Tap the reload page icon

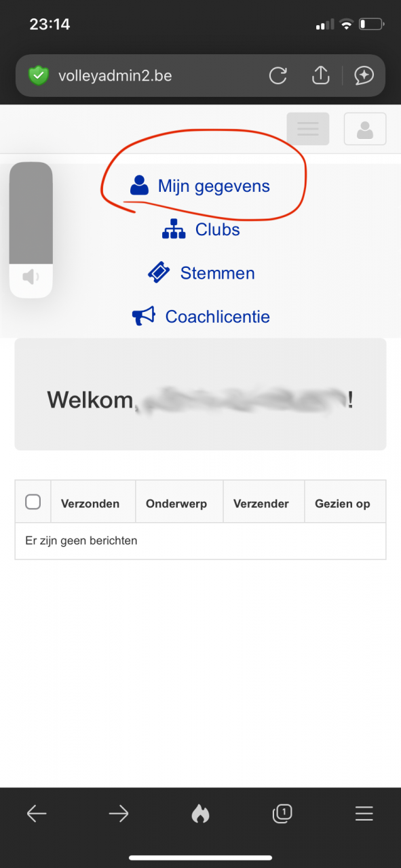278,75
